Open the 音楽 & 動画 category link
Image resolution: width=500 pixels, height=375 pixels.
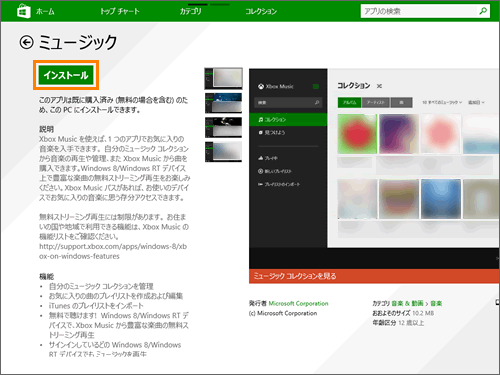point(407,303)
